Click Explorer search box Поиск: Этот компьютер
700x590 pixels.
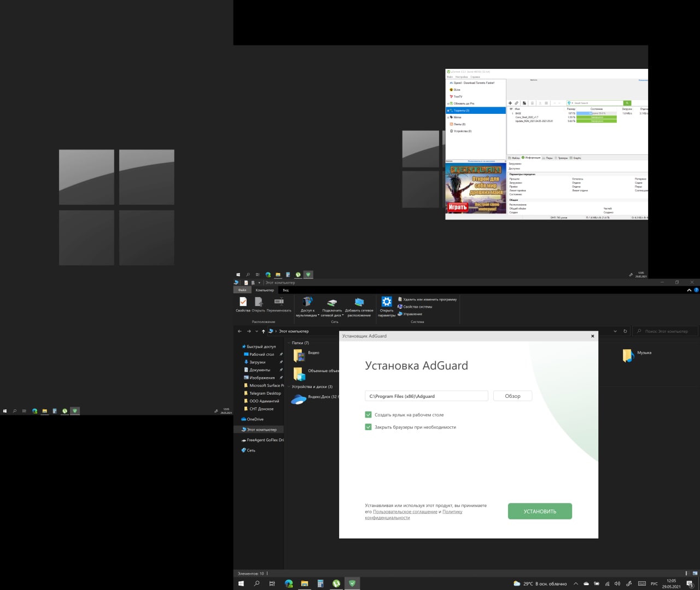click(666, 331)
